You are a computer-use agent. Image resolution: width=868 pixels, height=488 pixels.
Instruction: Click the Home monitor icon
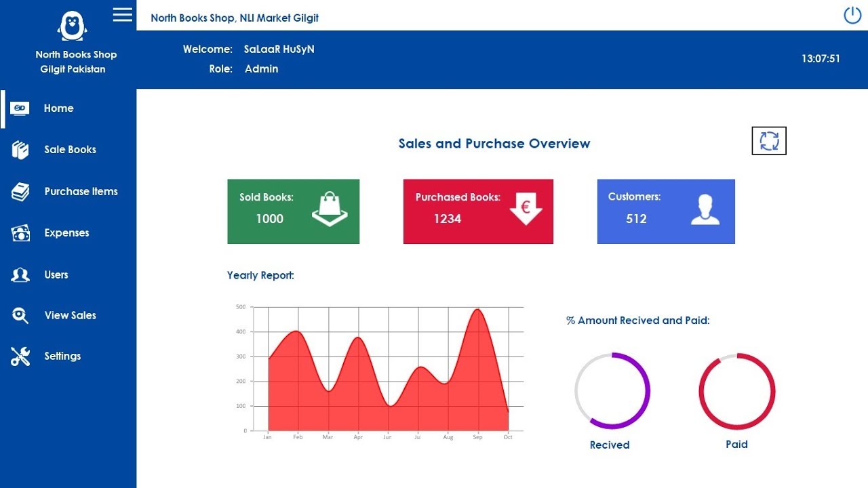point(20,108)
